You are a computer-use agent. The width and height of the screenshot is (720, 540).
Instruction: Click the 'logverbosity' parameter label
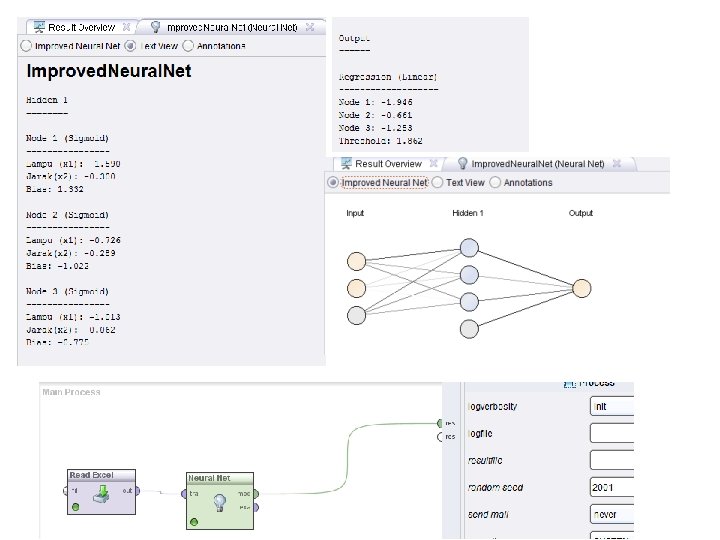pyautogui.click(x=493, y=406)
